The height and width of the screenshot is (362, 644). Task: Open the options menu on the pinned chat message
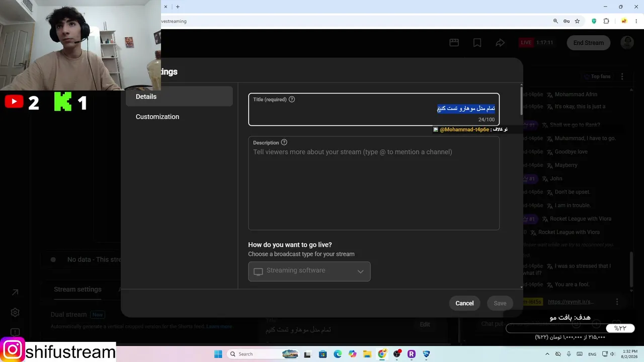pos(617,302)
